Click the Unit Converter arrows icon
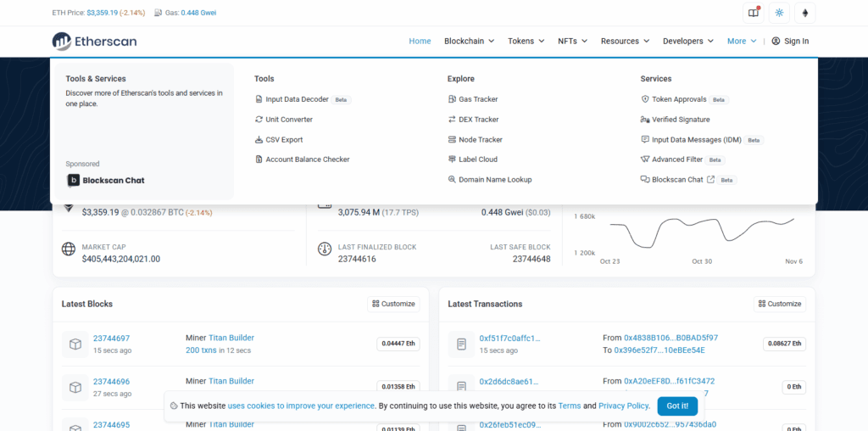Screen dimensions: 868x431 tap(259, 119)
